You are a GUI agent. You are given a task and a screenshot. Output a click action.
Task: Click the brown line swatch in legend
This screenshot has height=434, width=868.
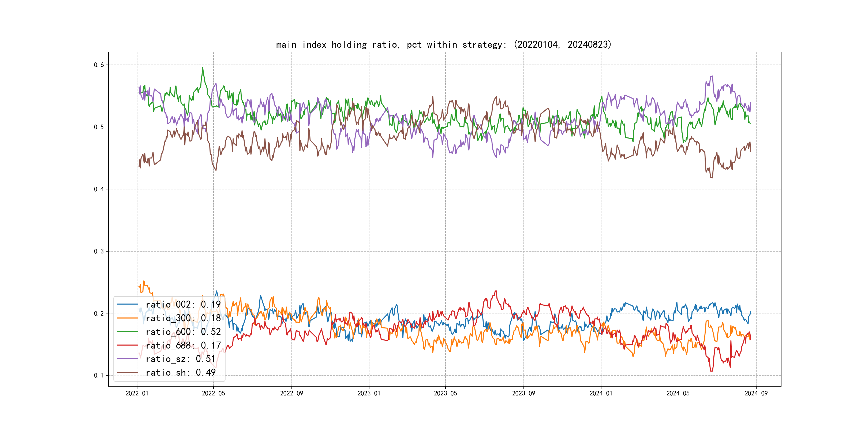(x=127, y=372)
